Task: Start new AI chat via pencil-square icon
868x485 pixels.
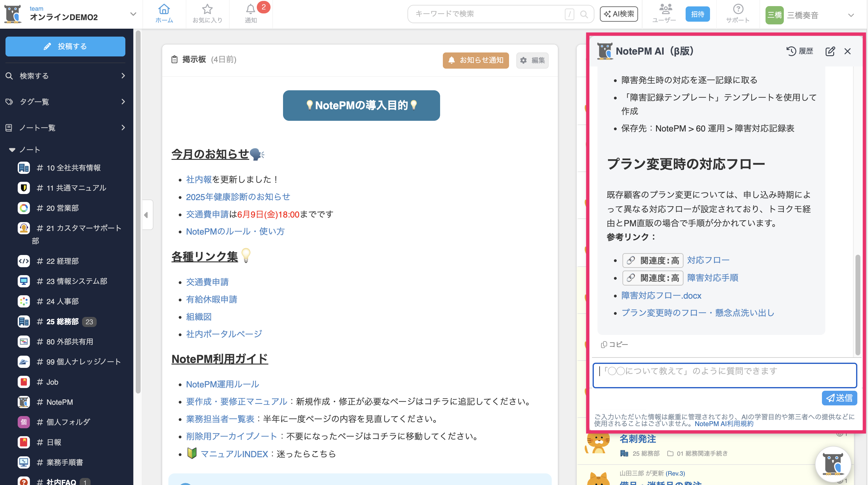Action: [x=830, y=51]
